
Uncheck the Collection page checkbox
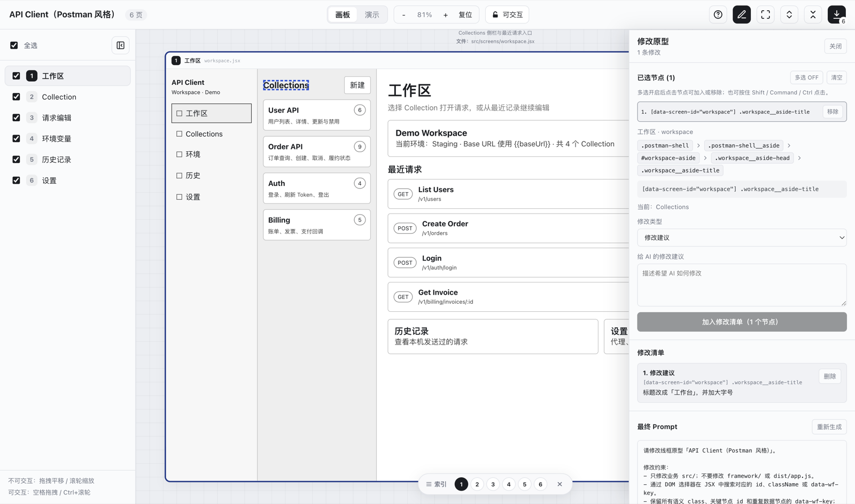point(16,97)
